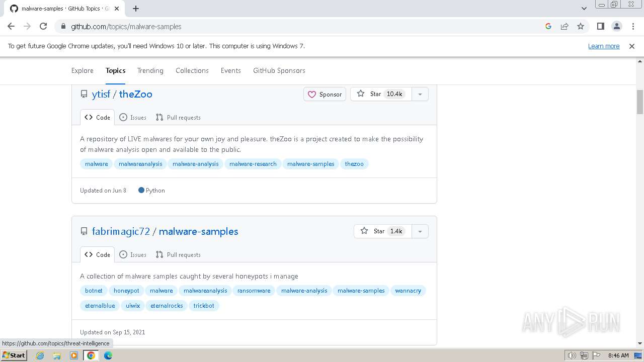Star theZoo repository
The width and height of the screenshot is (644, 362).
click(x=381, y=94)
